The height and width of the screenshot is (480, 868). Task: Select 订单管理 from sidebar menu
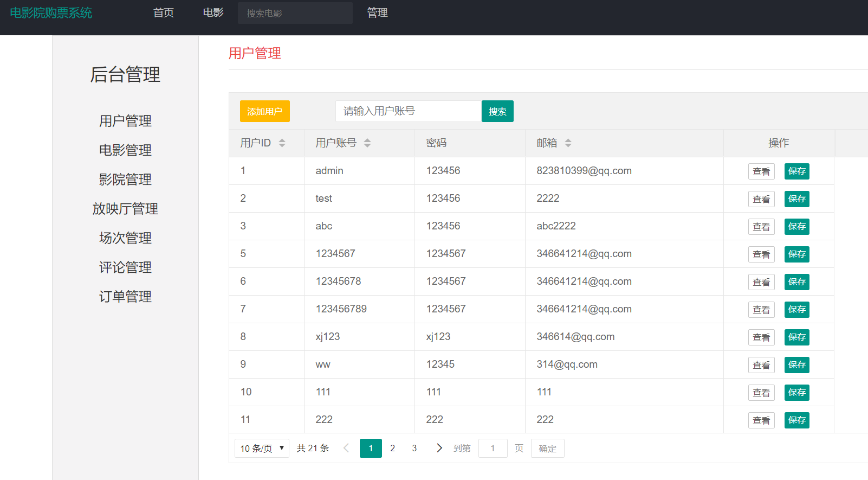[x=125, y=297]
